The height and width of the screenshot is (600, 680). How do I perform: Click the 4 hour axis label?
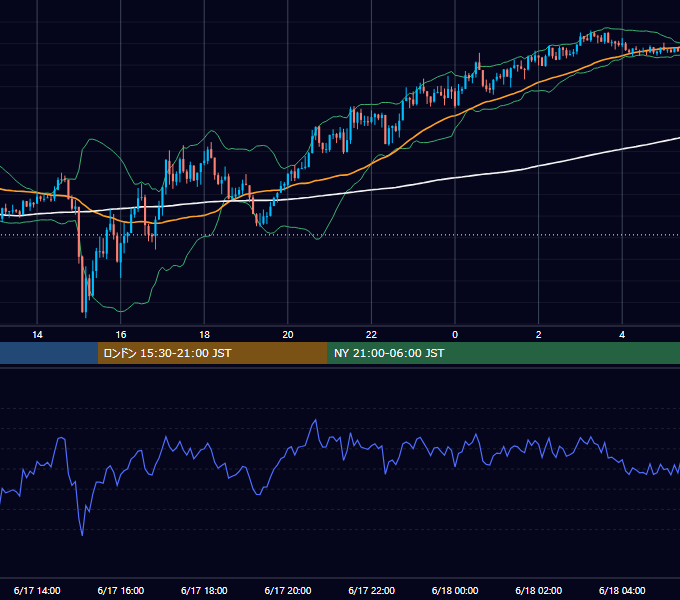622,335
